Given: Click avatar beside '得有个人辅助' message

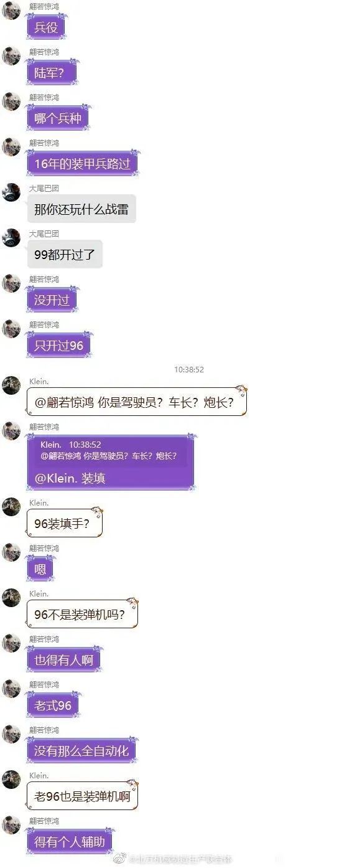Looking at the screenshot, I should 11,825.
